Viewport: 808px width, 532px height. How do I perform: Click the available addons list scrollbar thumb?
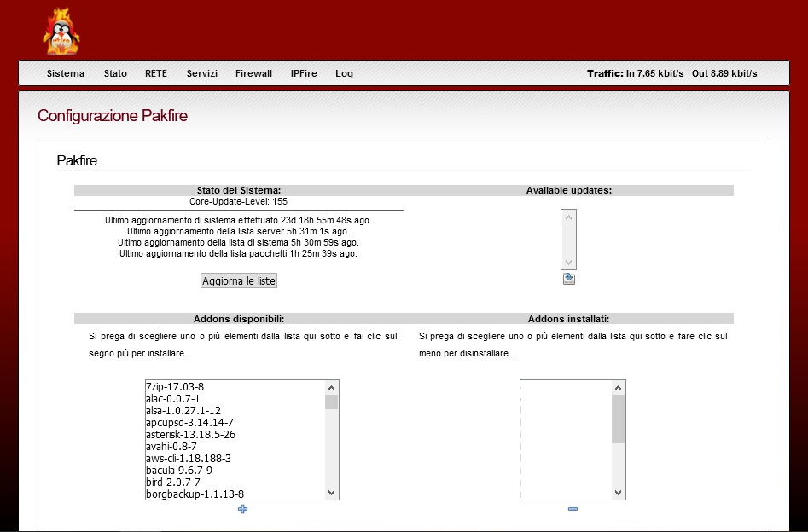pyautogui.click(x=331, y=402)
